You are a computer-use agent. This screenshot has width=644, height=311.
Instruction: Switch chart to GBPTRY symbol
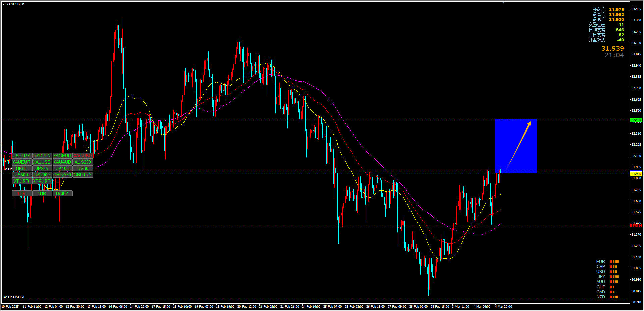pyautogui.click(x=83, y=175)
